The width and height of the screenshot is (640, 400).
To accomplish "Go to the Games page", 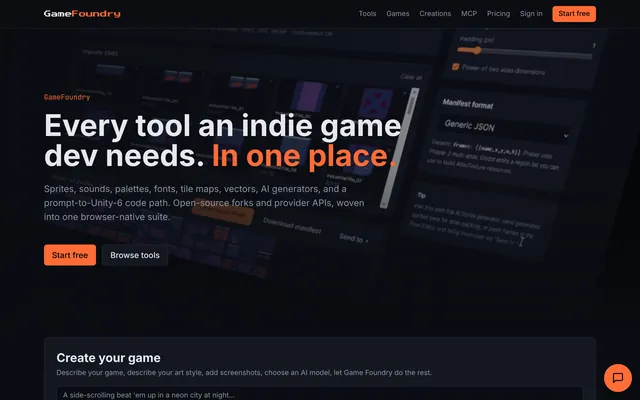I will tap(398, 13).
